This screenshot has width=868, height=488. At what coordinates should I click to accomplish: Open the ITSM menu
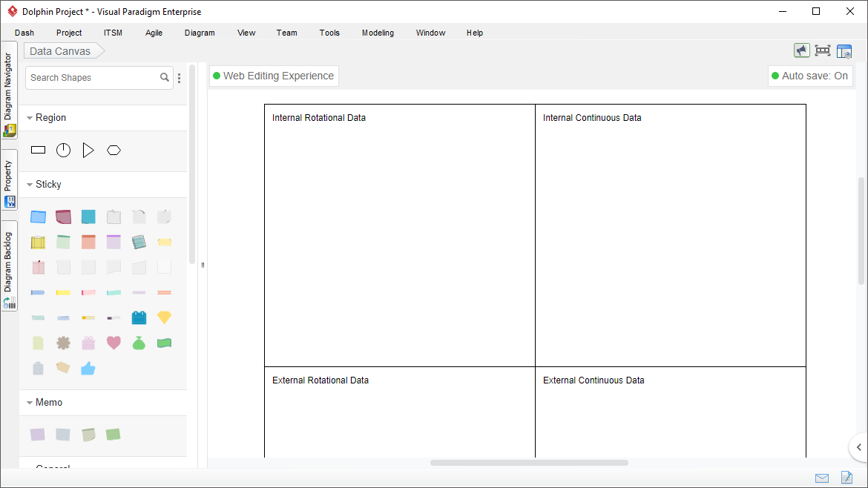(x=113, y=33)
